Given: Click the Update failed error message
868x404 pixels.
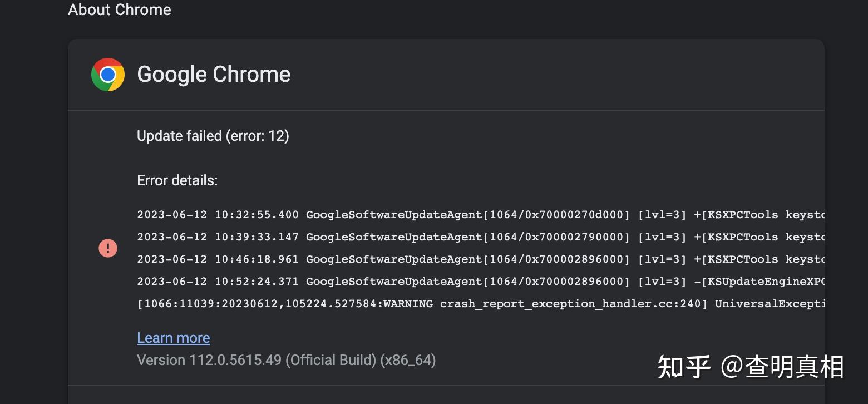Looking at the screenshot, I should tap(213, 135).
